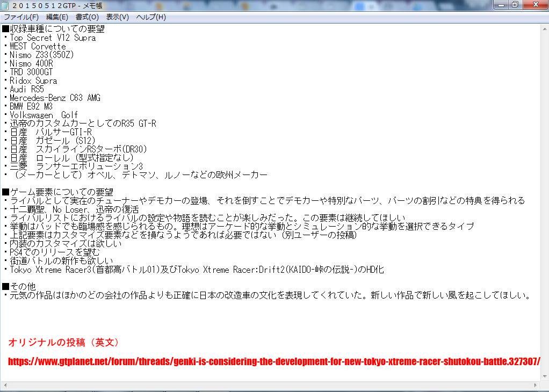Open the 編集(E) menu

click(x=57, y=17)
